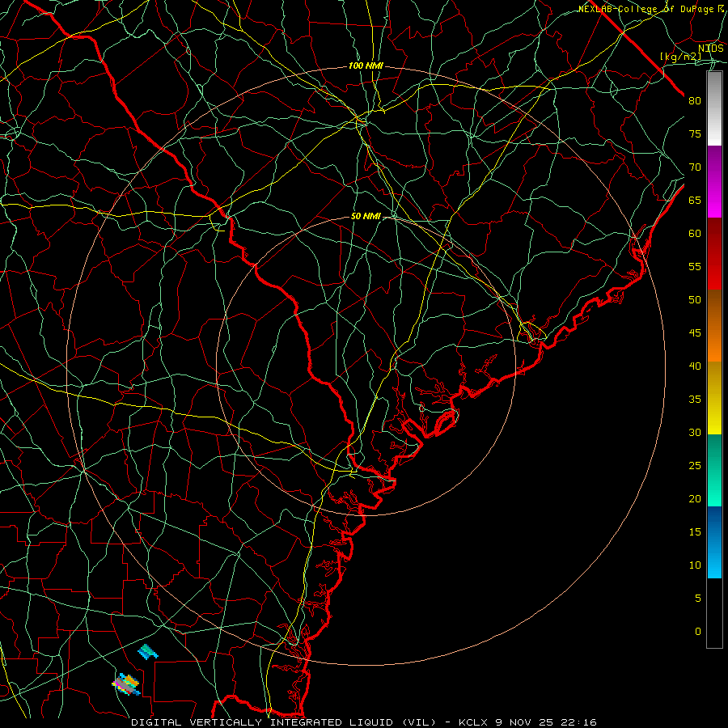This screenshot has width=728, height=728.
Task: Select the yellow-gold segment of the color bar
Action: [714, 398]
